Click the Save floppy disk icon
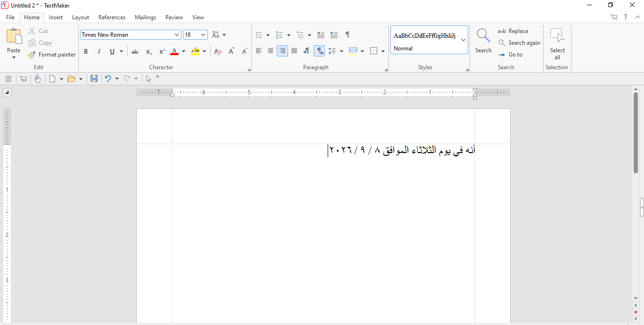This screenshot has width=644, height=325. (94, 79)
